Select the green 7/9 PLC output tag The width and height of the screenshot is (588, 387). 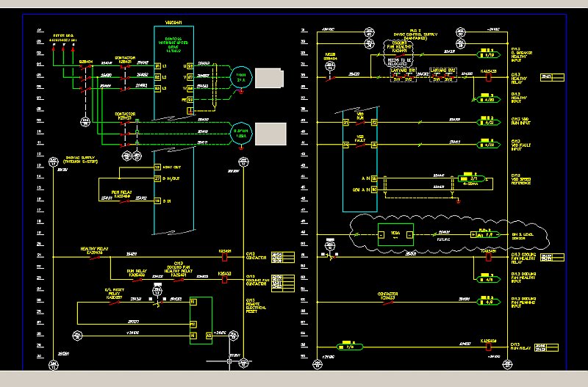[345, 345]
